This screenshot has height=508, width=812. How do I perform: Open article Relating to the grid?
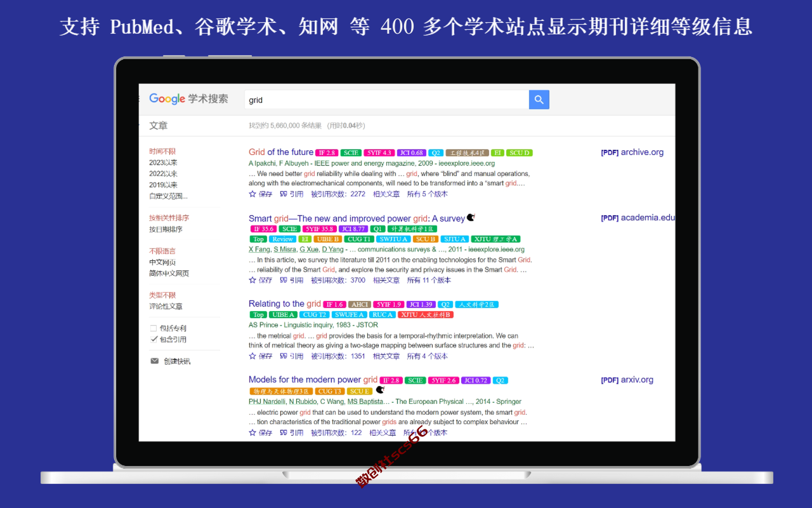pyautogui.click(x=285, y=304)
